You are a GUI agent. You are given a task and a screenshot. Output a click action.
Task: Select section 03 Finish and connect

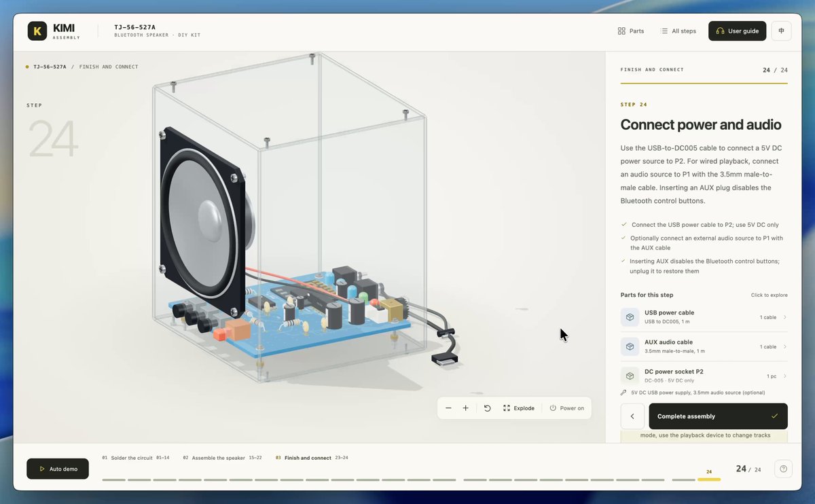[312, 458]
